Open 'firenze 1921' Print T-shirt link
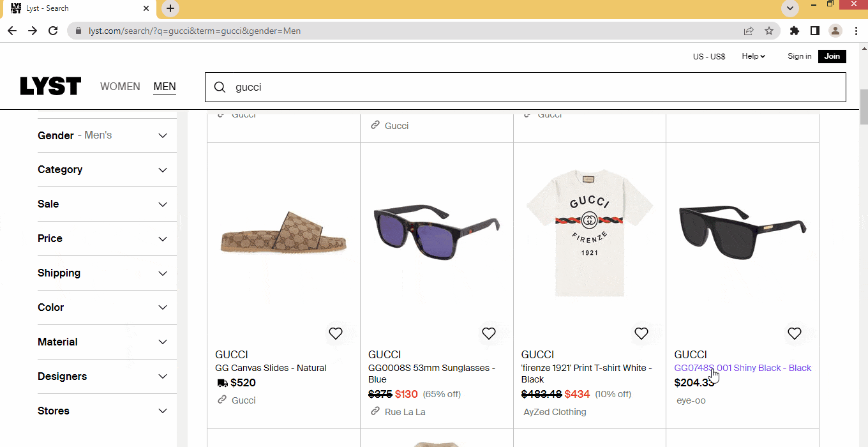Screen dimensions: 868x447 pyautogui.click(x=587, y=374)
